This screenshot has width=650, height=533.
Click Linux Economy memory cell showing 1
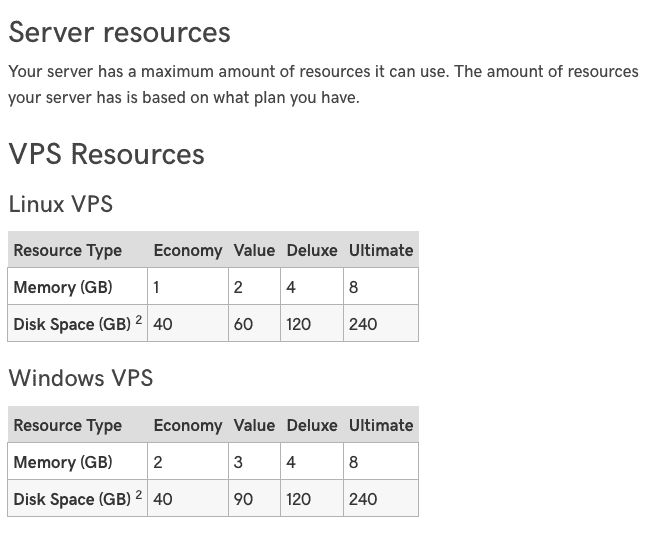188,287
